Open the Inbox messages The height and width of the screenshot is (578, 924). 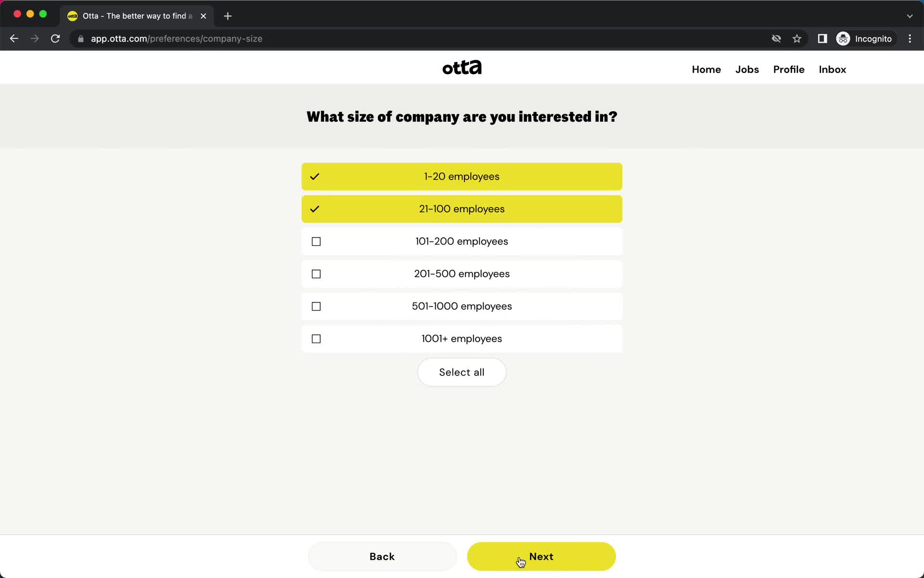(x=832, y=69)
